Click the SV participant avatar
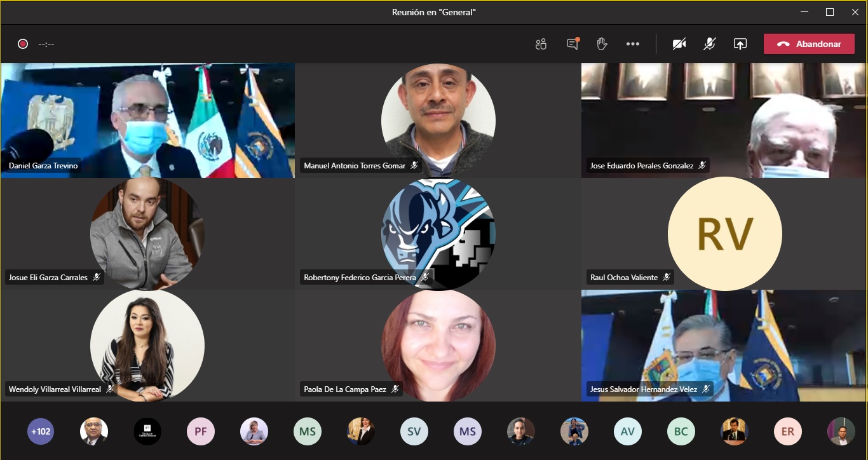868x460 pixels. pyautogui.click(x=414, y=431)
